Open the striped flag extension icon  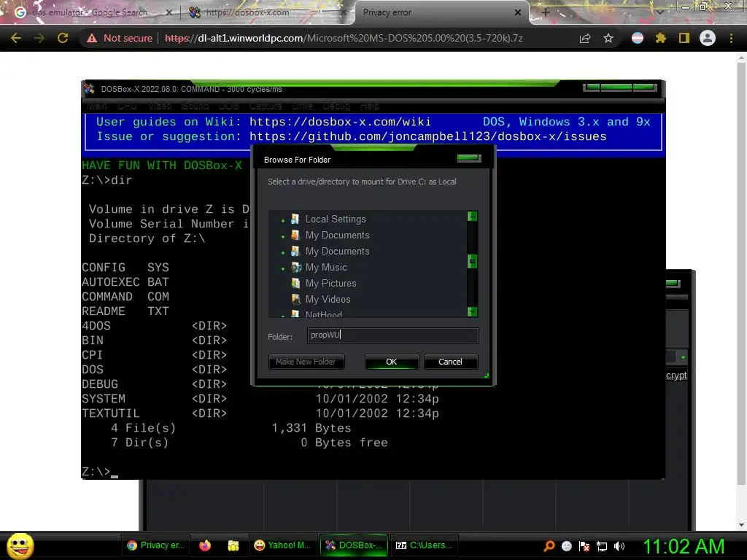click(x=638, y=38)
